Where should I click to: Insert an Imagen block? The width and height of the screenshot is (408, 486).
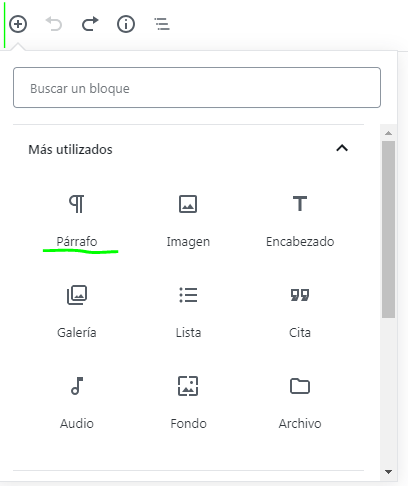[188, 221]
